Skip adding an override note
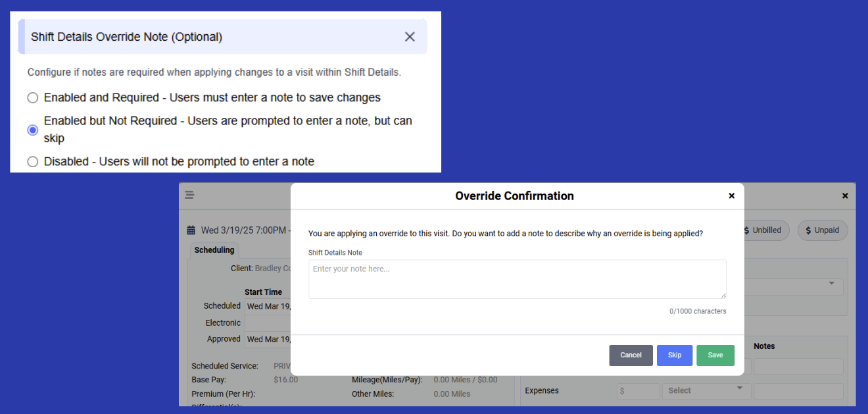Image resolution: width=868 pixels, height=414 pixels. 675,355
